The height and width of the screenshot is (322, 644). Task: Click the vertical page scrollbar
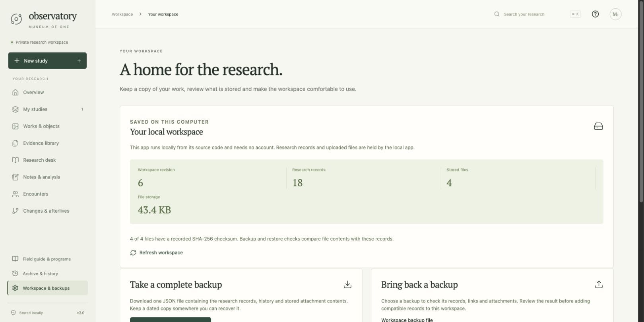(x=641, y=101)
